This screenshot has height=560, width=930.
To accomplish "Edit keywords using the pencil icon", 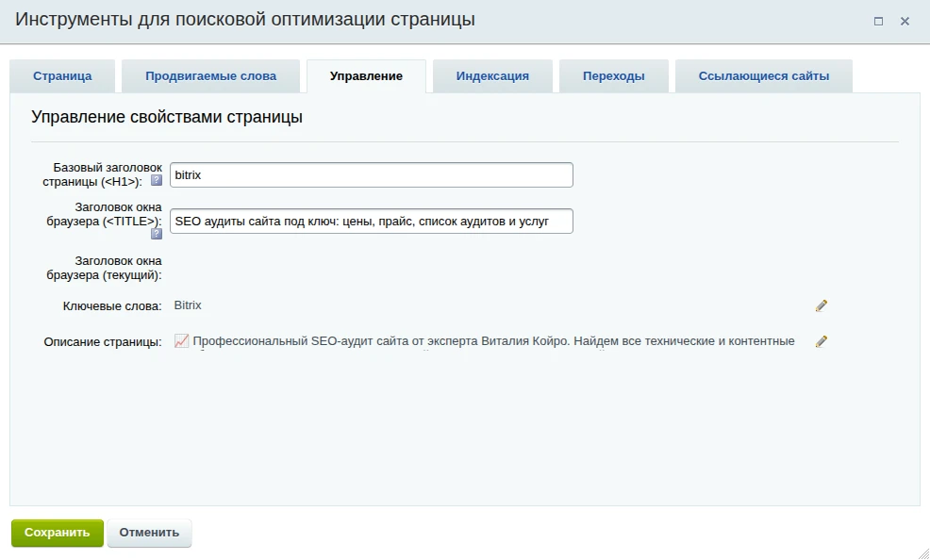I will pos(822,305).
